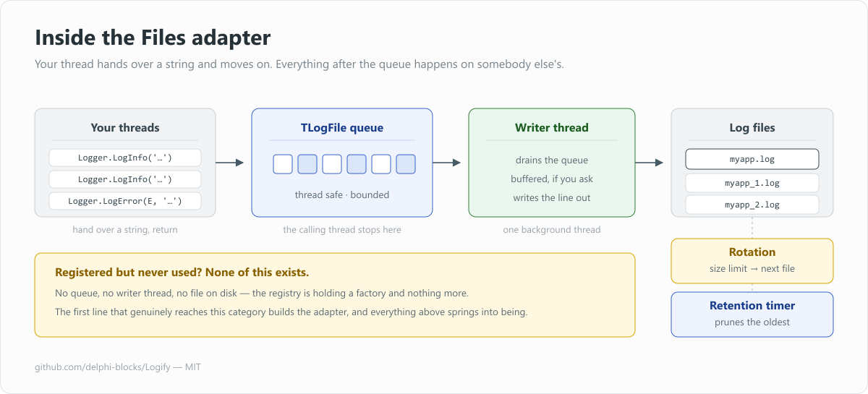Click the first Logger.LogInfo('…') code line
868x394 pixels.
point(125,158)
